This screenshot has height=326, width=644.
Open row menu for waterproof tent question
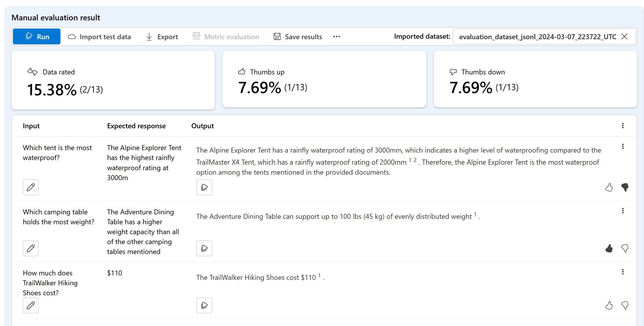tap(622, 146)
